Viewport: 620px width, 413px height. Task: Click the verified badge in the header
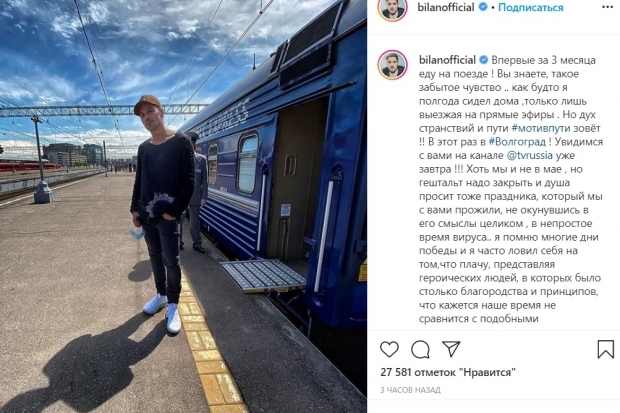tap(483, 7)
